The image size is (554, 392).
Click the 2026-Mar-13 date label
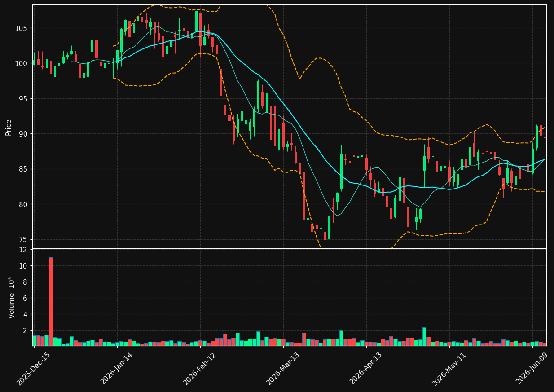283,368
